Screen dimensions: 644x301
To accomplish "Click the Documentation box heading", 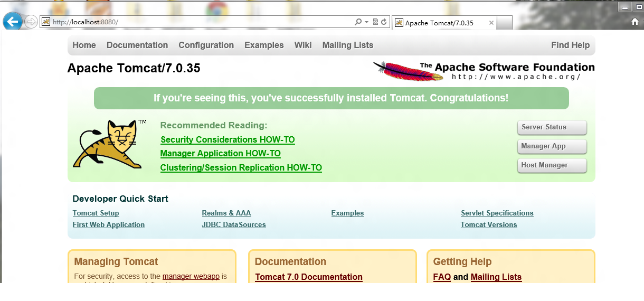I will [290, 262].
